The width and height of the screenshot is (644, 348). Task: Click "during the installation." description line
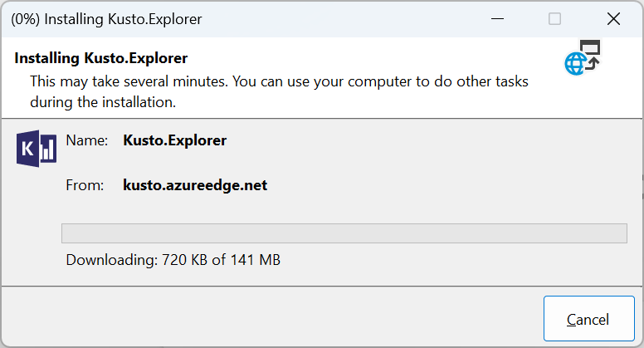coord(103,103)
